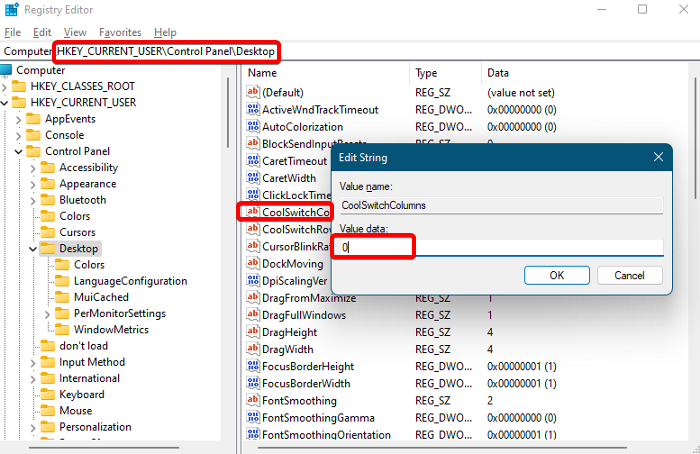This screenshot has height=454, width=700.
Task: Click the DWORD icon of FocusBorderHeight
Action: pyautogui.click(x=253, y=366)
